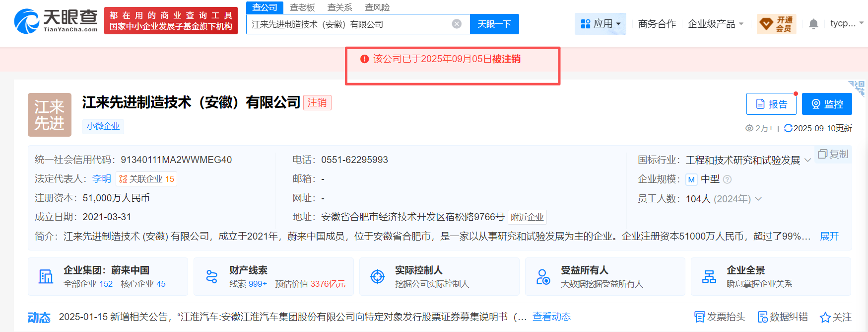This screenshot has width=868, height=332.
Task: Click the 企业集团 building icon
Action: pos(46,276)
